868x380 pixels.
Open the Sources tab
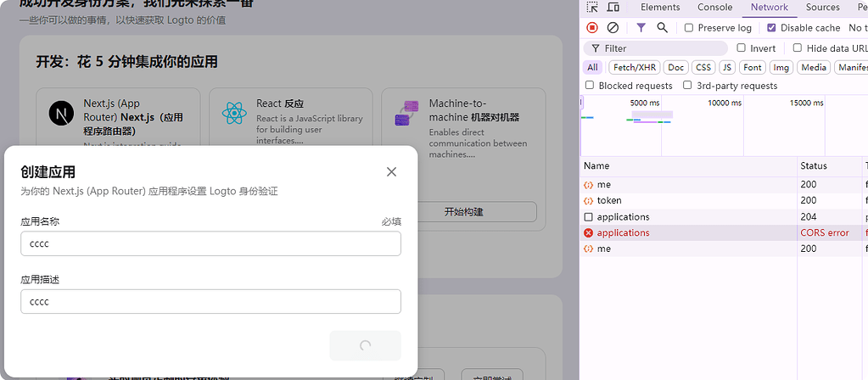[823, 7]
